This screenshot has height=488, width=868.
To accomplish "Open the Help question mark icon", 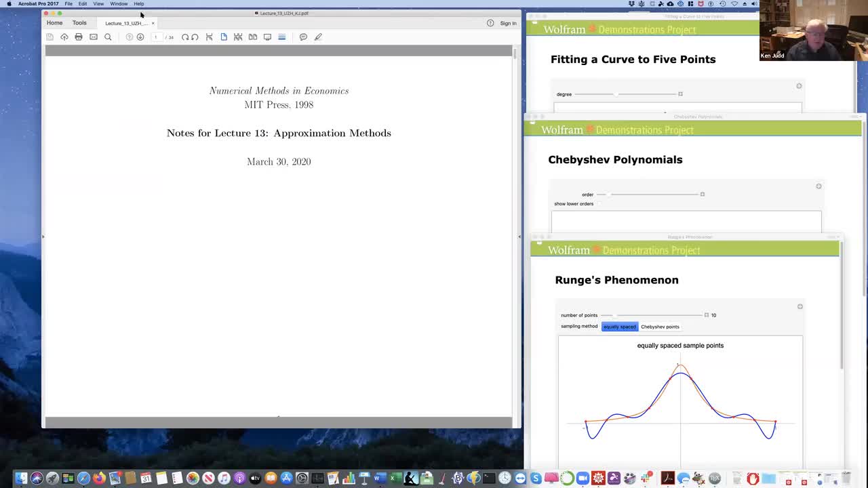I will pos(490,23).
